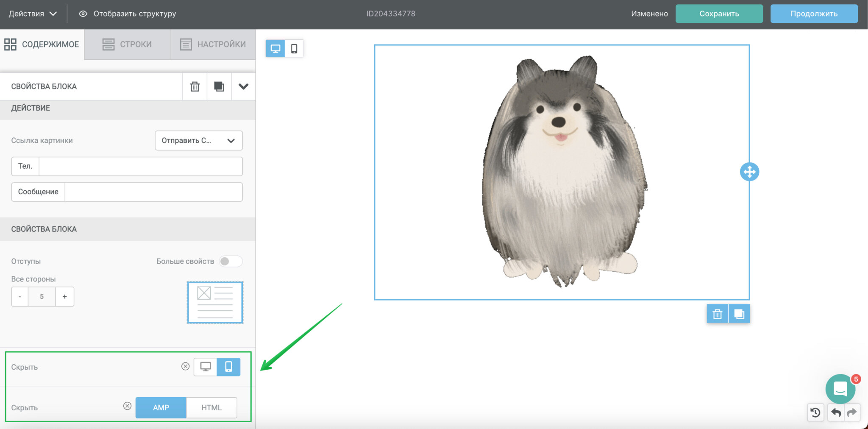Viewport: 868px width, 429px height.
Task: Redo the last change
Action: [x=852, y=412]
